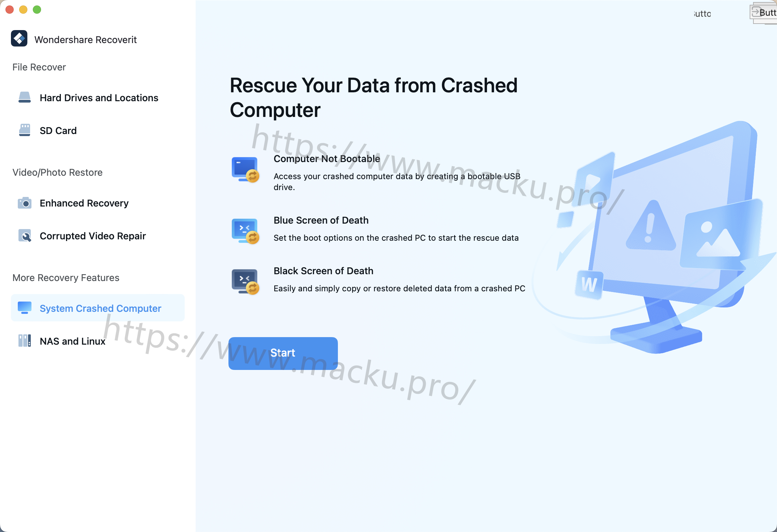This screenshot has width=777, height=532.
Task: Click the SD Card icon
Action: click(x=25, y=130)
